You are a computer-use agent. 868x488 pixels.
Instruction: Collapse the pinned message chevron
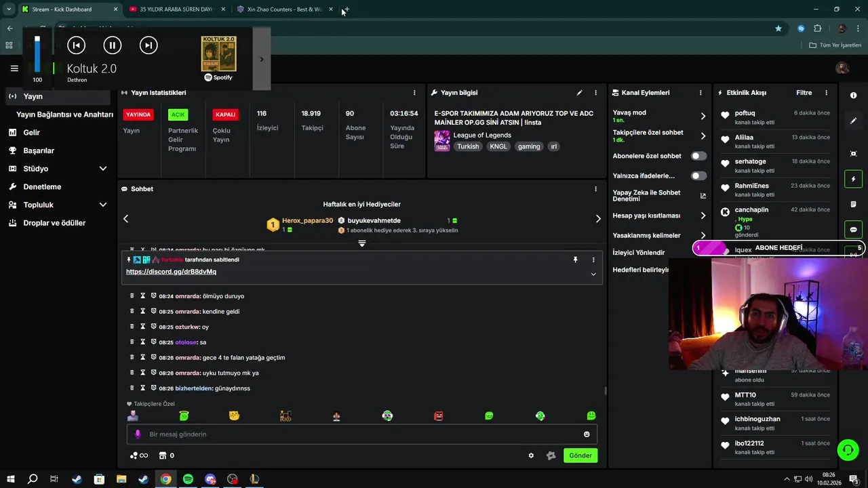point(593,274)
